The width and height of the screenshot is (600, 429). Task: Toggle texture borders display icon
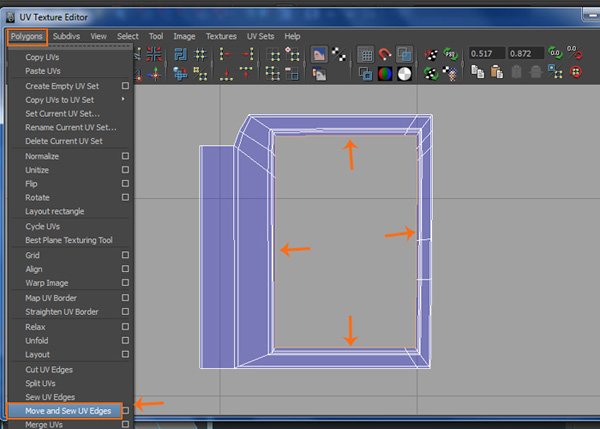366,73
